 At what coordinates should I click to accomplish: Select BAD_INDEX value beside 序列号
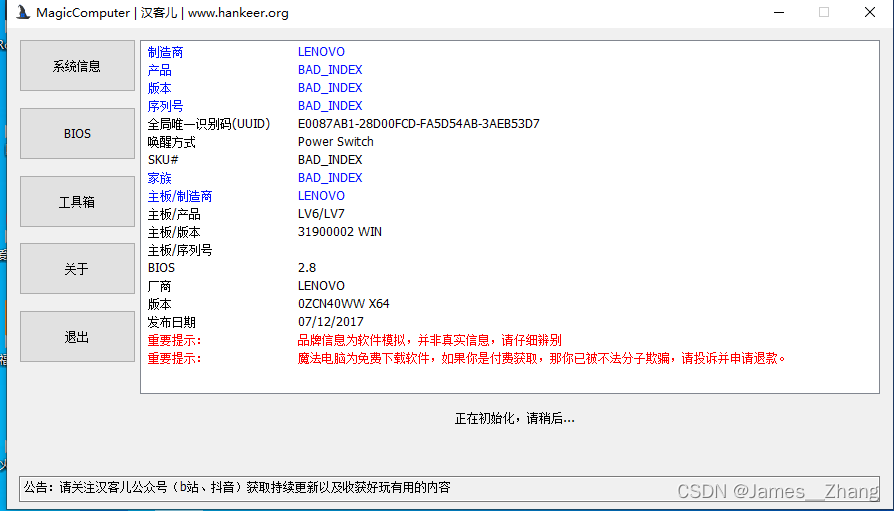(330, 106)
